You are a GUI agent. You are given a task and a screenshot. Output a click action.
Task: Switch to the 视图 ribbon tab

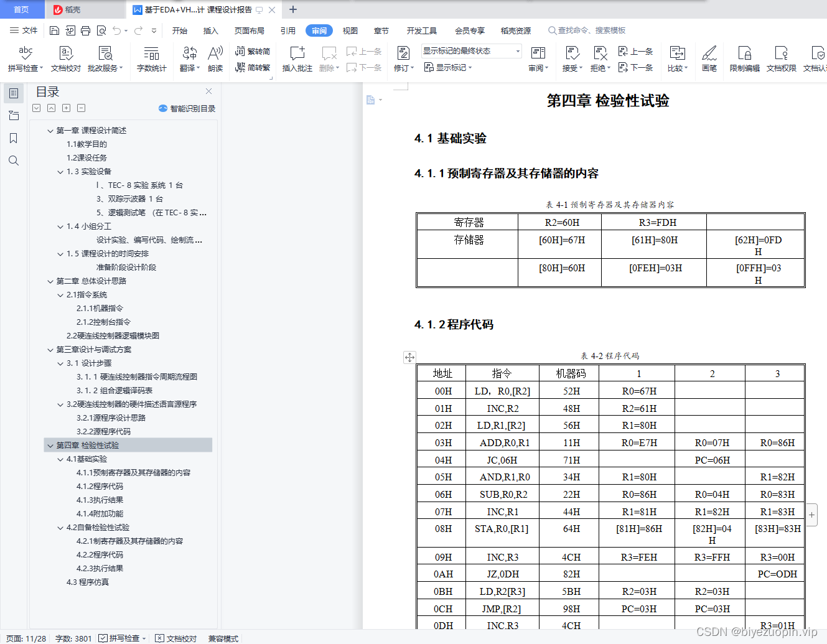click(x=350, y=30)
